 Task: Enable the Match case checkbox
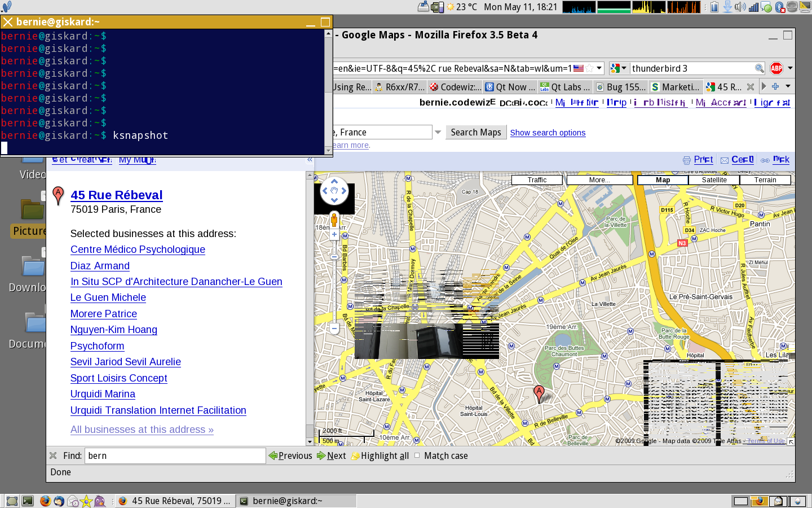pos(417,456)
